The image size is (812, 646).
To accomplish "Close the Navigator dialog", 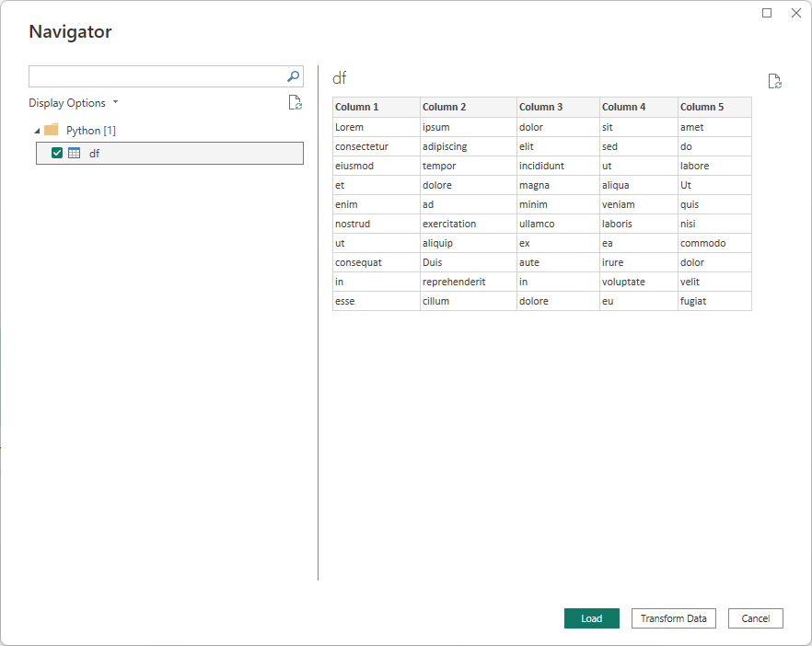I will click(795, 13).
